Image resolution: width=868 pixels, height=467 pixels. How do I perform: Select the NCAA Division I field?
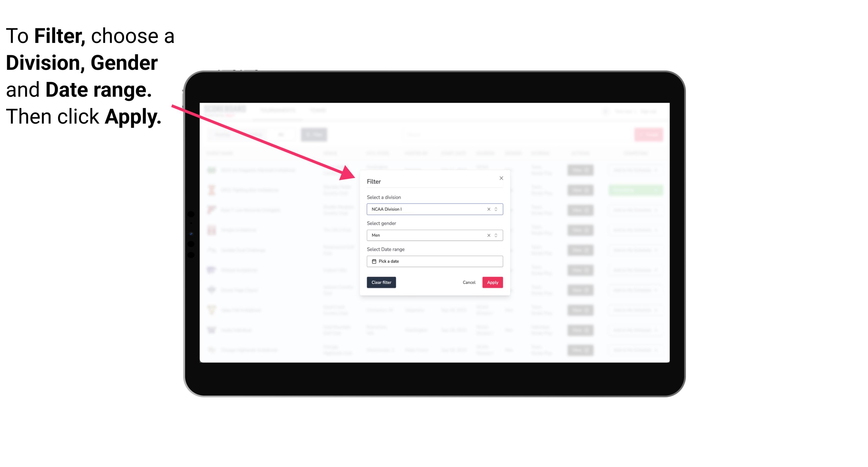click(434, 209)
